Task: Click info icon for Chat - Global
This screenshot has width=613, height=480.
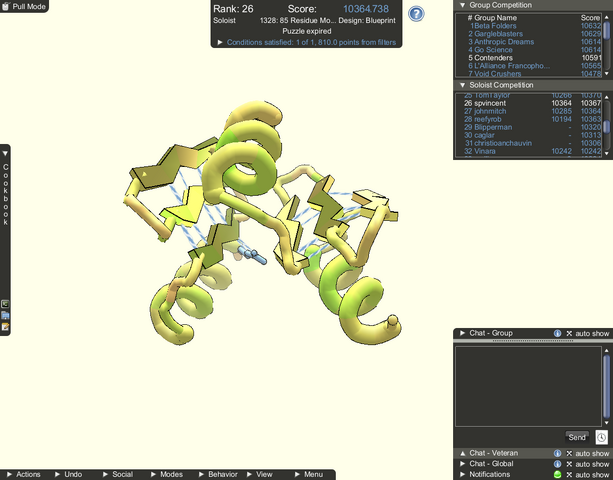Action: [x=557, y=464]
